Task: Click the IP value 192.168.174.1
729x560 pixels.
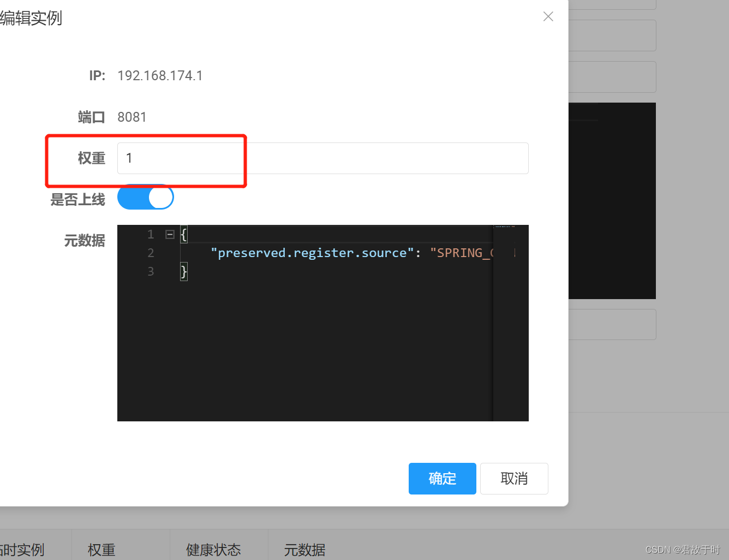Action: click(160, 76)
